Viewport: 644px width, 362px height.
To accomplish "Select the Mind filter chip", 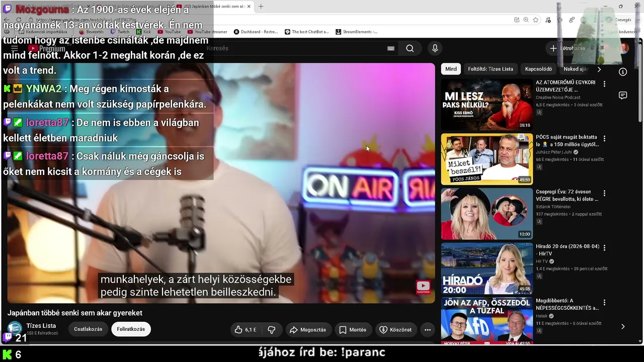I will [x=451, y=69].
